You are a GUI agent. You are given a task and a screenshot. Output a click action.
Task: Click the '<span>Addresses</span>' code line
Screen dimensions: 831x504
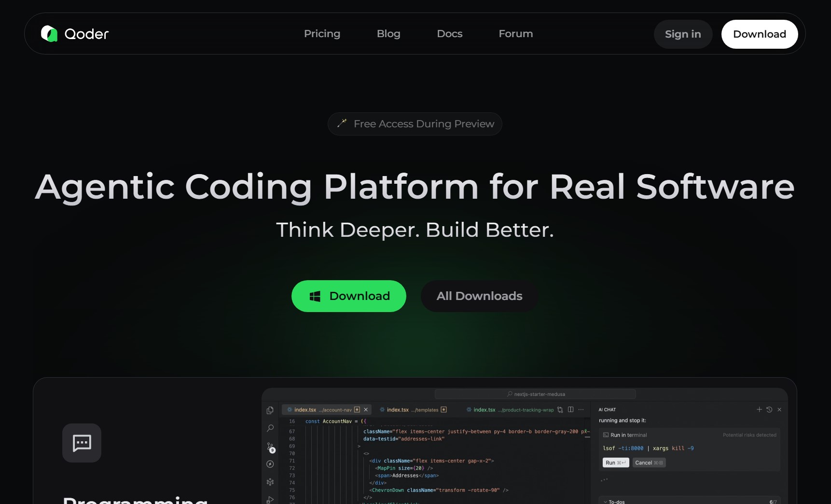click(x=407, y=476)
